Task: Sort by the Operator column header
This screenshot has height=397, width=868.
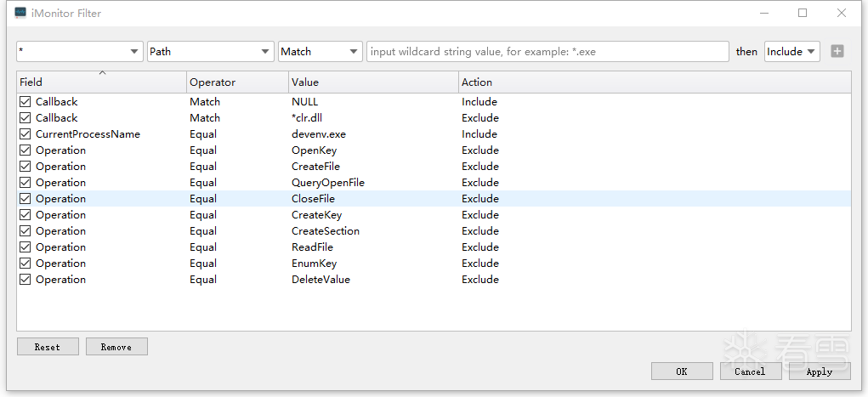Action: 237,82
